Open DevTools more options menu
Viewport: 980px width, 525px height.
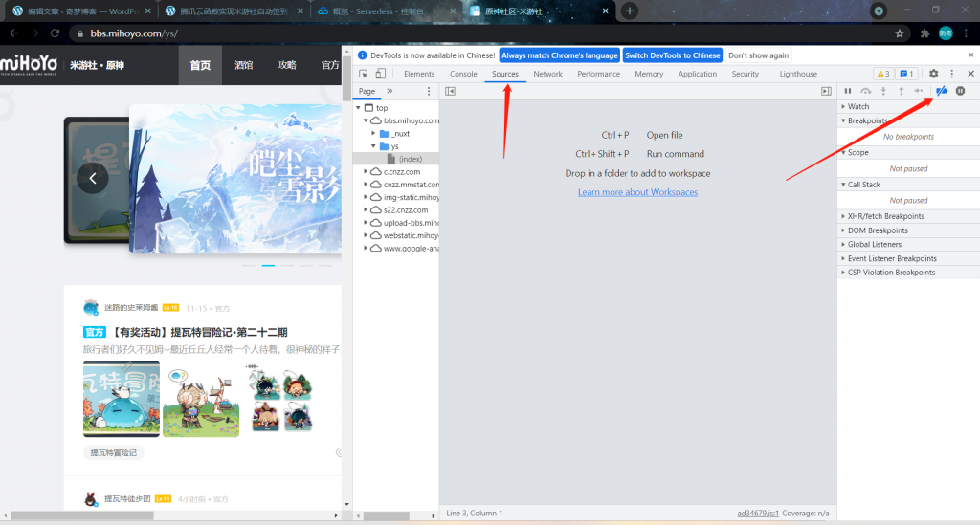pyautogui.click(x=952, y=74)
